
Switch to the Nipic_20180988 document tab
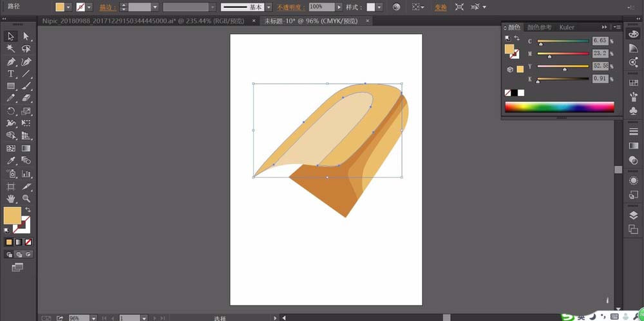[144, 21]
